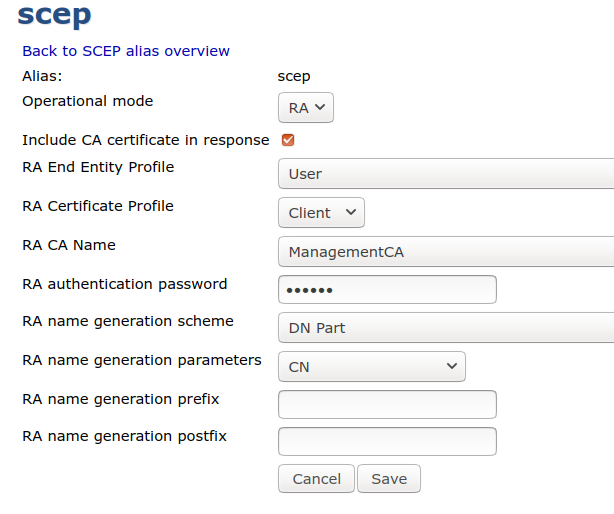Screen dimensions: 614x514
Task: Click the scep page heading
Action: [55, 16]
